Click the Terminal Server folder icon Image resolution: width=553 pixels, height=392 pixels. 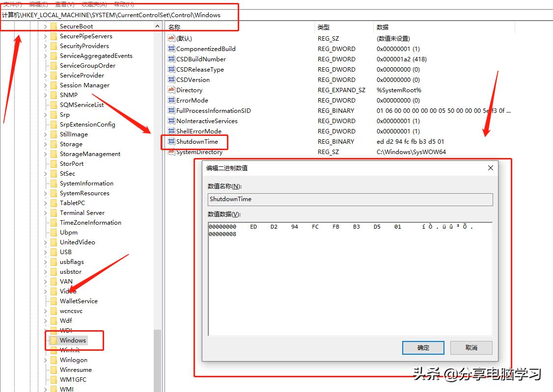point(54,212)
